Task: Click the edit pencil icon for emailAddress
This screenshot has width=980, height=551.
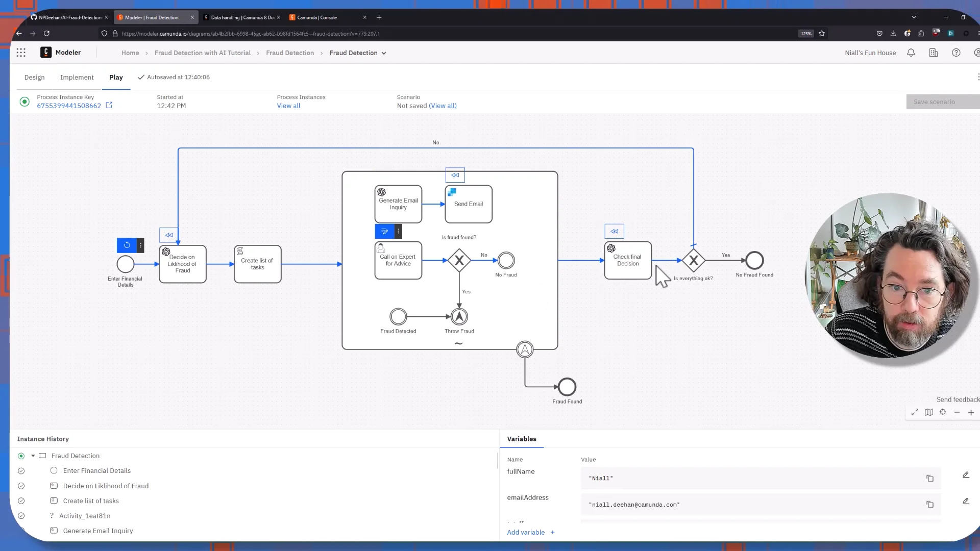Action: coord(966,501)
